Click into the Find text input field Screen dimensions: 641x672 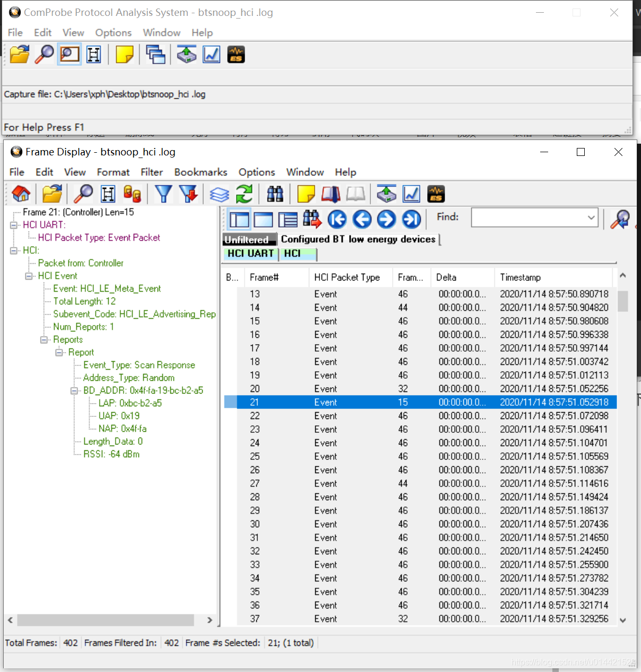(529, 217)
